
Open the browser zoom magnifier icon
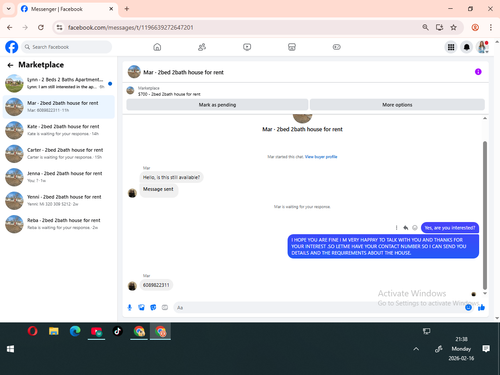coord(425,27)
